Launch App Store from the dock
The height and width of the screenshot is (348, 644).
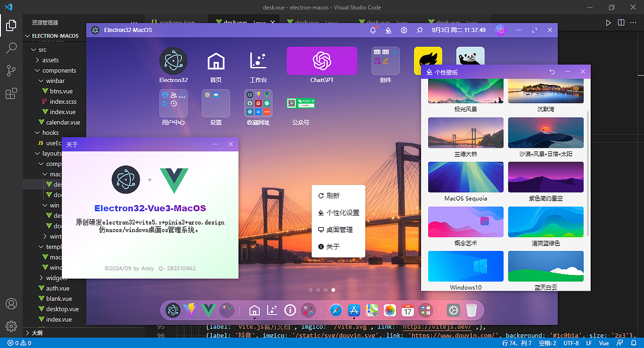pos(354,310)
